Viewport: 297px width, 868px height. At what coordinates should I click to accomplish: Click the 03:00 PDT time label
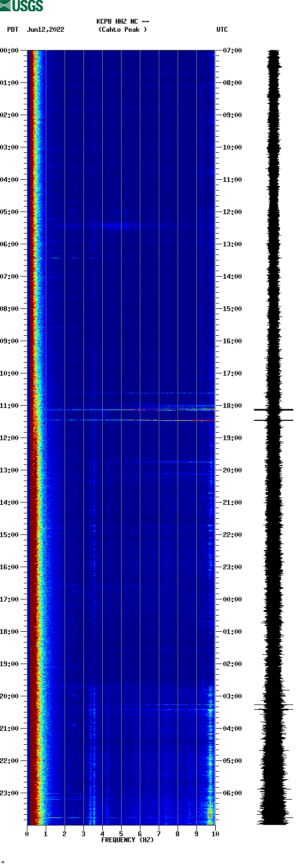pyautogui.click(x=10, y=147)
